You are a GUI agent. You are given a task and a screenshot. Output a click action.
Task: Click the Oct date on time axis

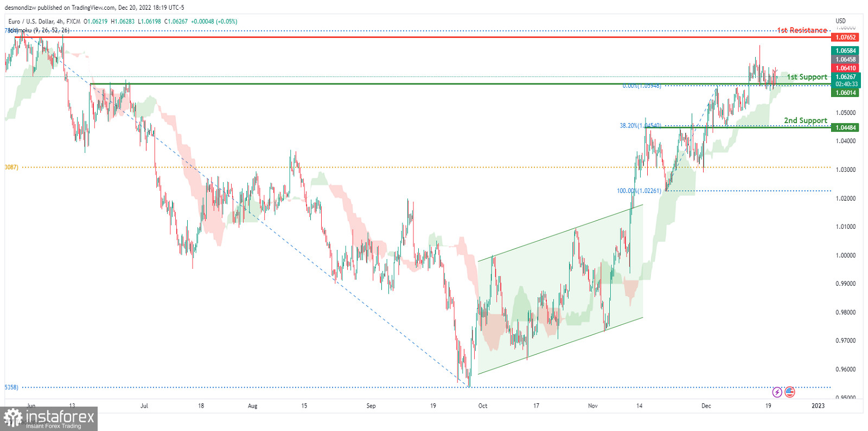tap(483, 406)
